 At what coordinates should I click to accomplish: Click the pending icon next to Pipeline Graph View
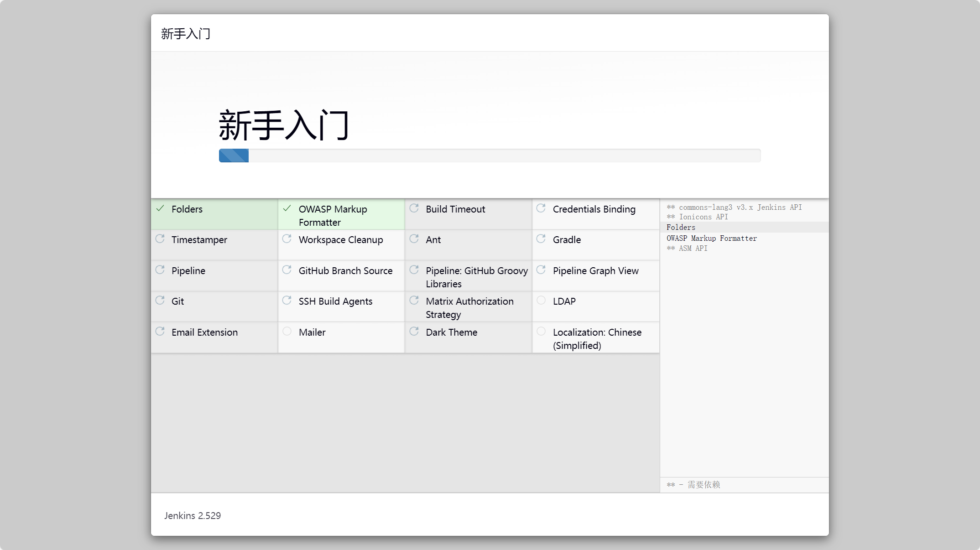pyautogui.click(x=541, y=270)
